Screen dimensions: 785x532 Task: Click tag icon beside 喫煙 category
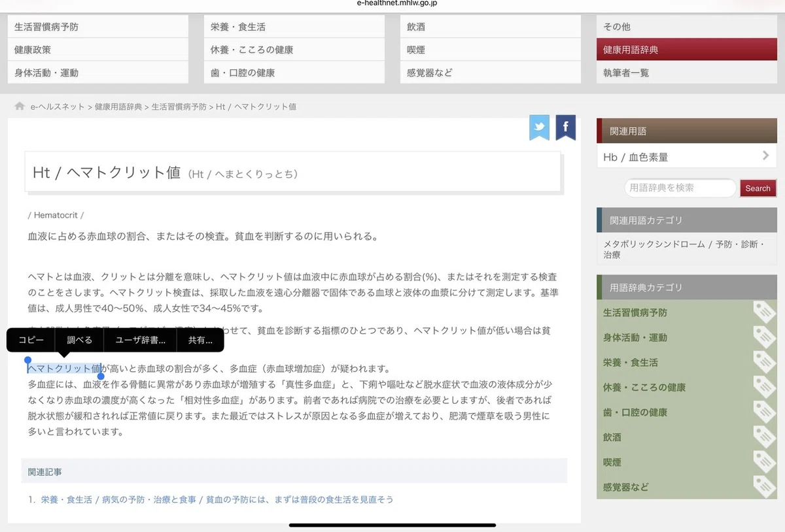763,461
